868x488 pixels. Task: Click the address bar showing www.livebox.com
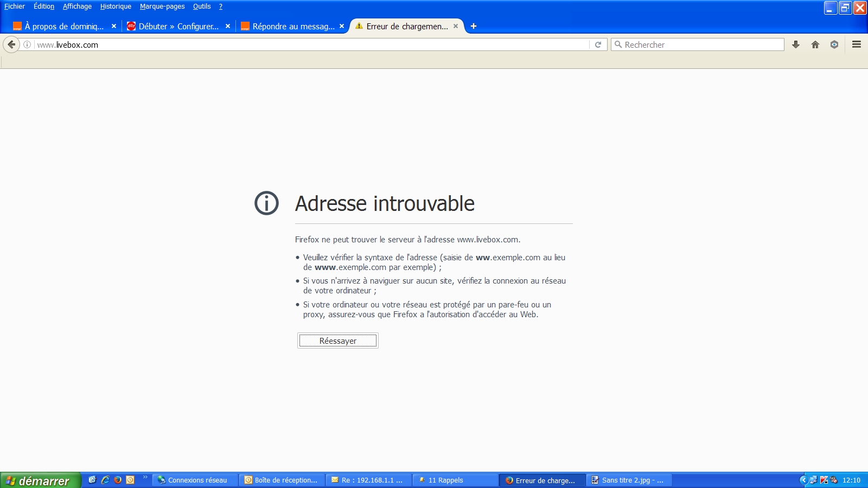(x=312, y=44)
